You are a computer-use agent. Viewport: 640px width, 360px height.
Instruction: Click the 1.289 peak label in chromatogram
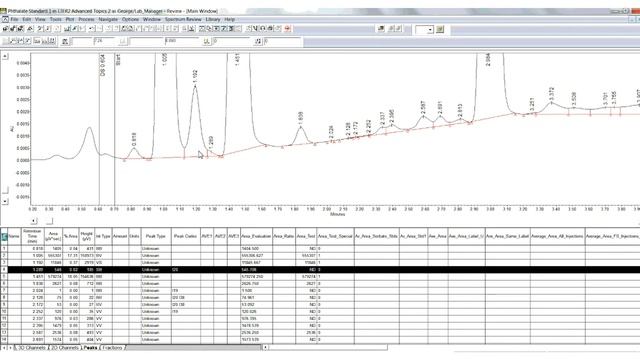[x=211, y=143]
